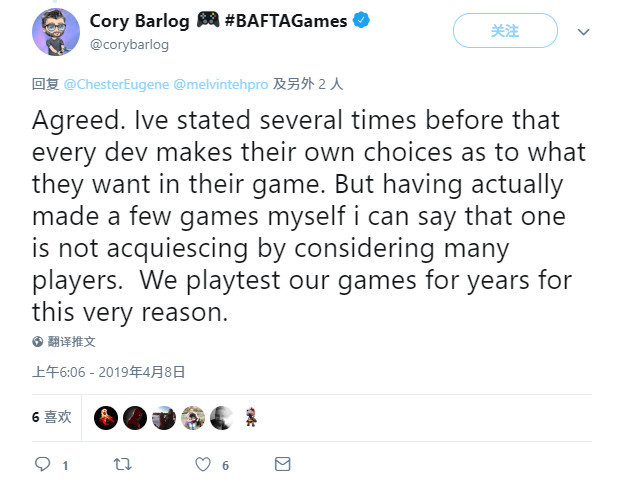This screenshot has height=496, width=620.
Task: Retweet this tweet using the retweet icon
Action: (121, 465)
